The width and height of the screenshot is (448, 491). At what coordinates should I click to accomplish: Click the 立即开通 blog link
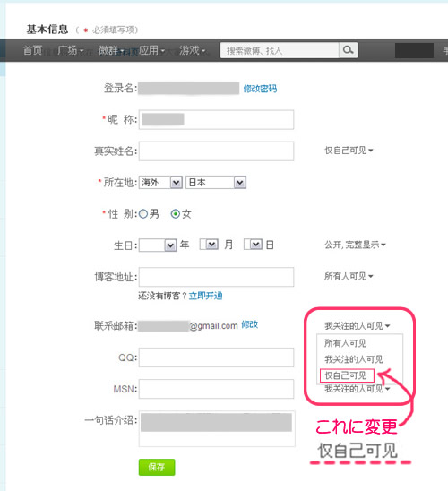pos(206,296)
